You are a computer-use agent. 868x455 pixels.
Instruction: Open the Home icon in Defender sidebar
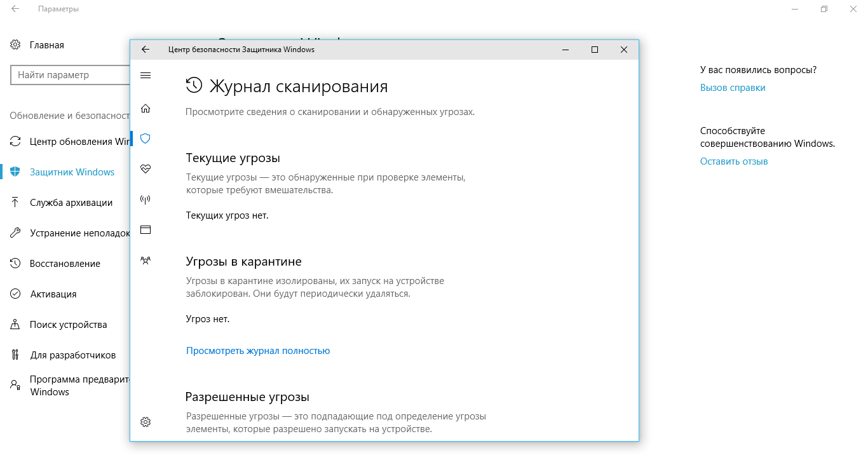click(146, 108)
